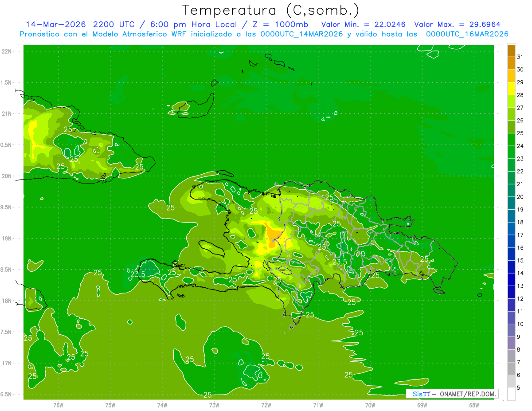Click the initialization time '0000UTC_14MAR2026'
This screenshot has height=411, width=532.
pyautogui.click(x=301, y=34)
